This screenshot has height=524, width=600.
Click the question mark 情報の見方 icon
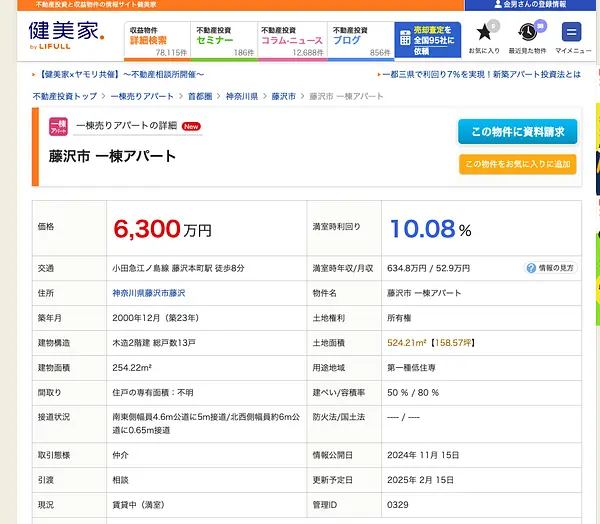(x=531, y=268)
